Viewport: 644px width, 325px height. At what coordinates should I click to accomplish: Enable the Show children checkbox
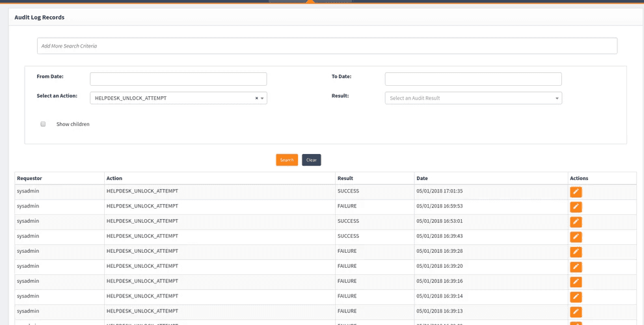coord(43,124)
